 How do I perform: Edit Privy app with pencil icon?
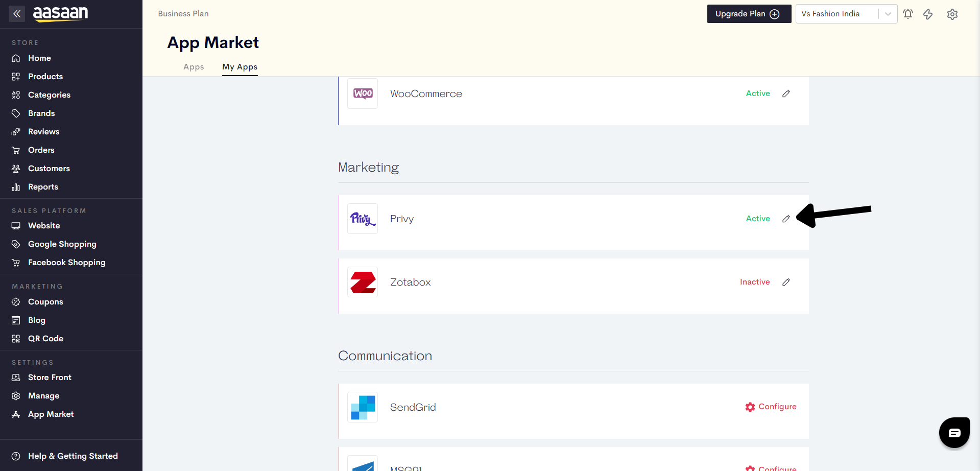click(x=786, y=219)
